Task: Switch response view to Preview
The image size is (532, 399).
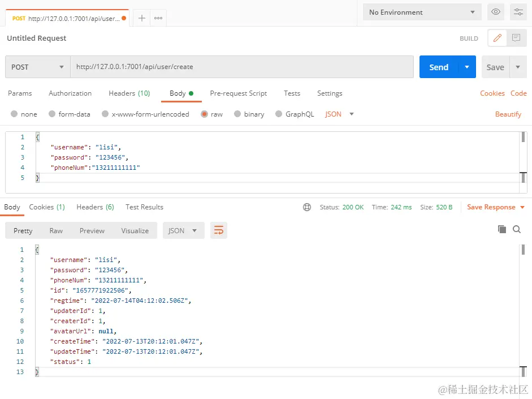Action: [92, 230]
